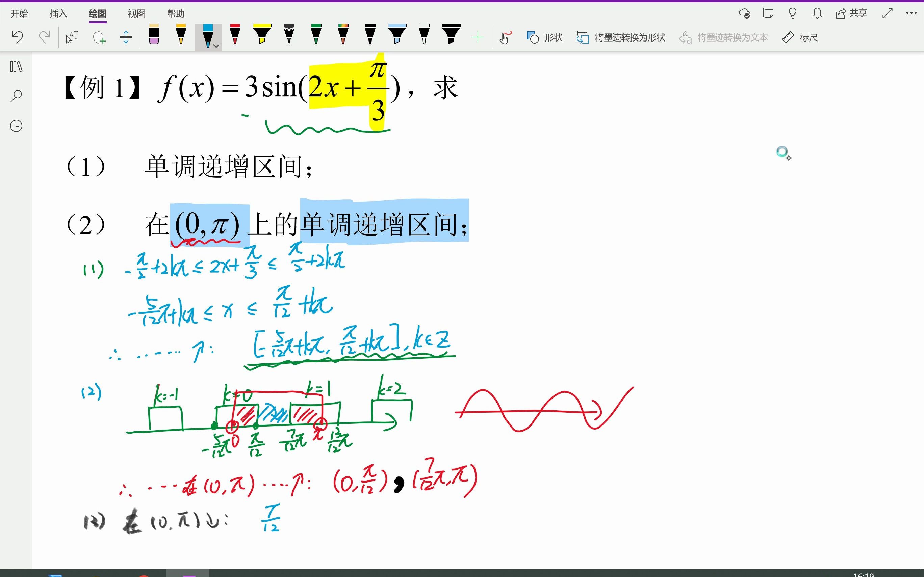Show notebooks navigation panel icon

point(16,67)
